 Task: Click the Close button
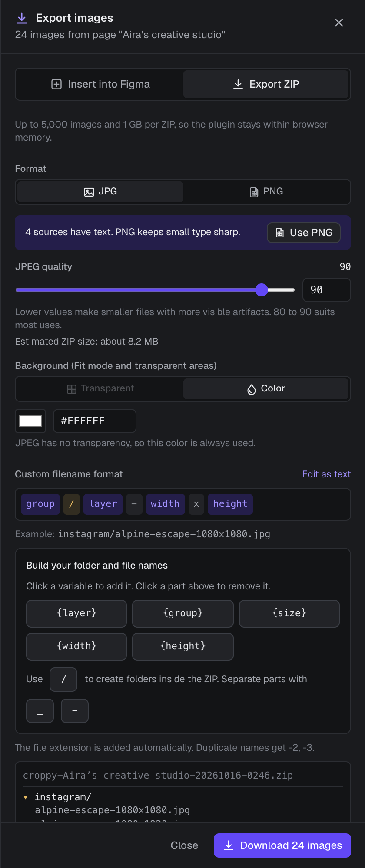[184, 845]
